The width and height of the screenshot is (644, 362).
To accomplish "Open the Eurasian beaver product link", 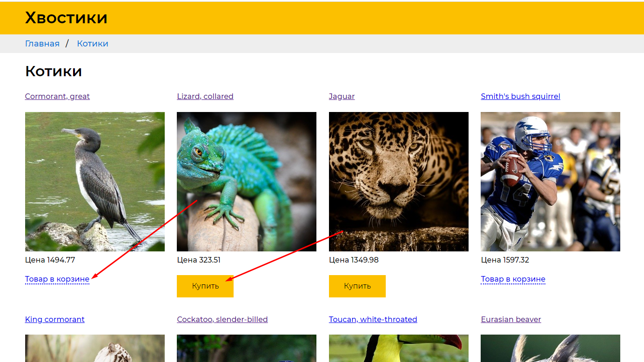I will pyautogui.click(x=511, y=320).
